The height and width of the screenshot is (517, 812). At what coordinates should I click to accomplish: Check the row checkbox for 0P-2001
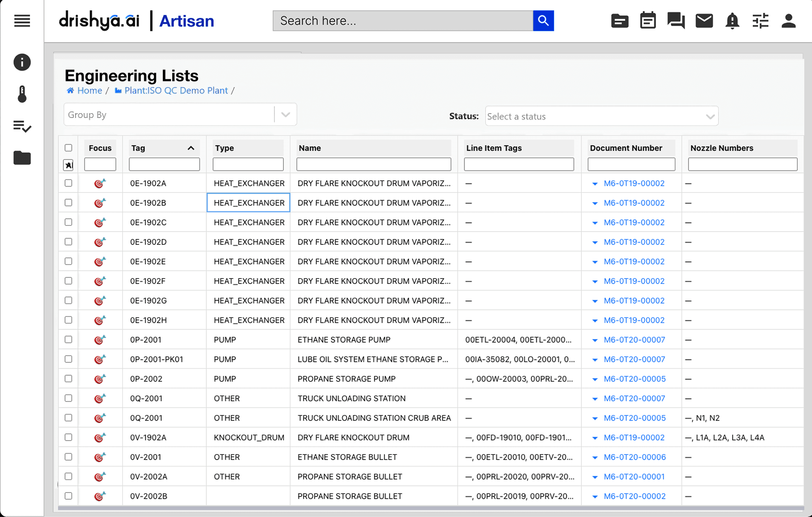point(68,340)
